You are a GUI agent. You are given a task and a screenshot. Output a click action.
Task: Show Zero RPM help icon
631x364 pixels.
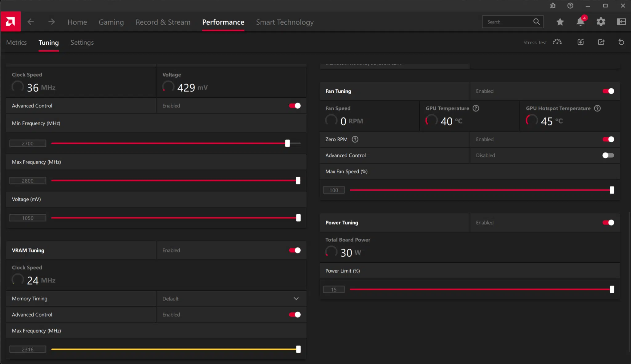tap(355, 140)
